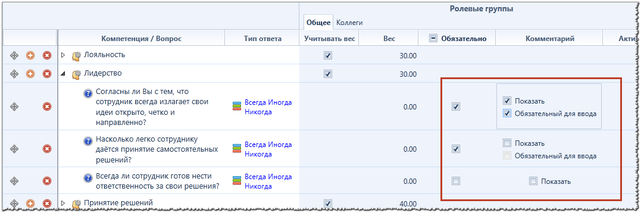Image resolution: width=644 pixels, height=216 pixels.
Task: Collapse the Обязательно column group
Action: (433, 39)
